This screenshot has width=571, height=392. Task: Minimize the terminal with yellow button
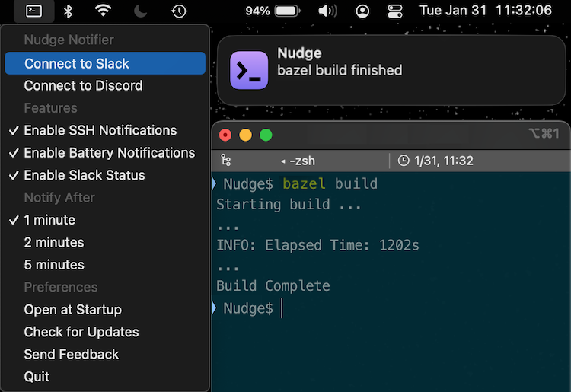[x=245, y=135]
